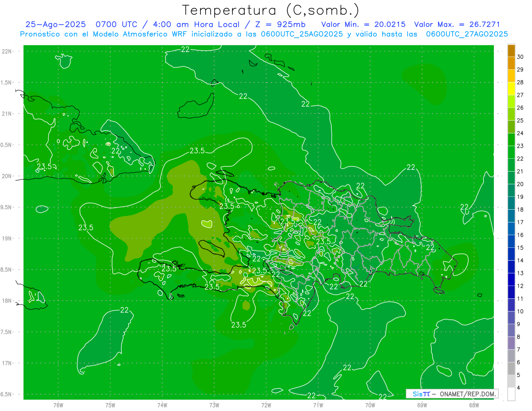Click the '7.5N' latitude axis label
The height and width of the screenshot is (411, 532).
tap(7, 332)
